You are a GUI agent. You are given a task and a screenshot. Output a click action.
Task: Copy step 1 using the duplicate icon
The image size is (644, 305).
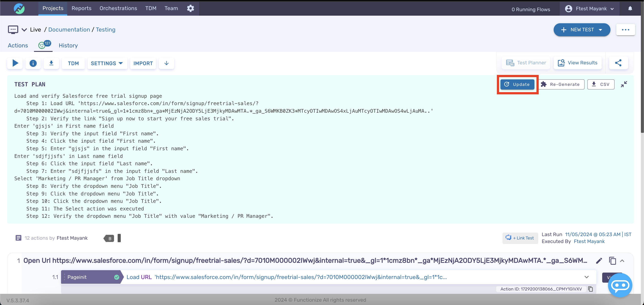tap(612, 261)
